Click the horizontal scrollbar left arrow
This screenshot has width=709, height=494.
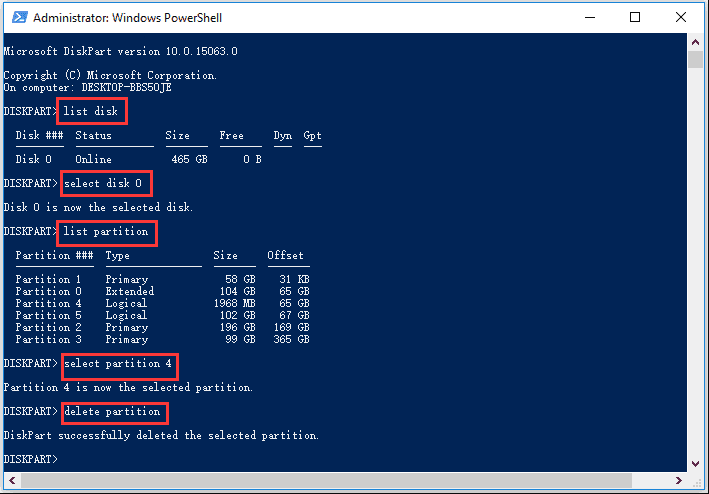click(x=9, y=483)
